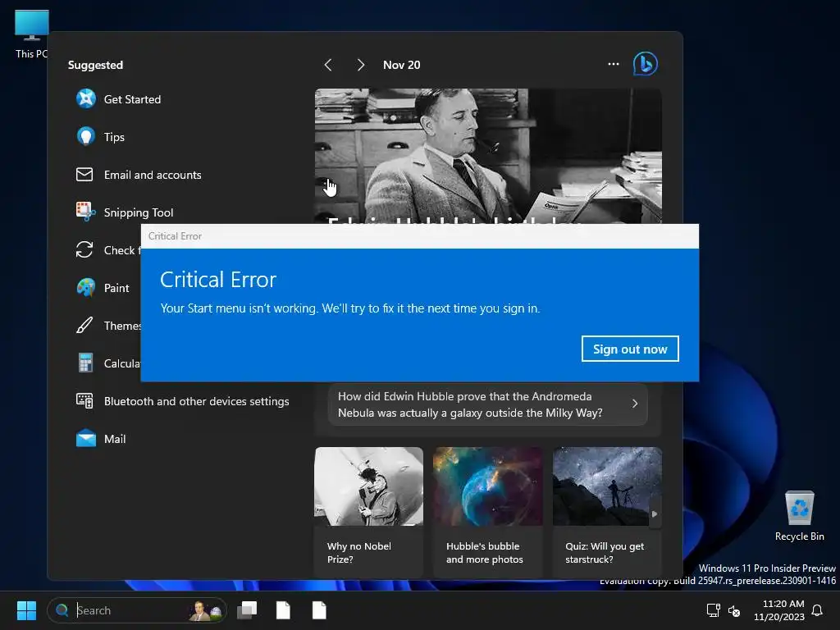The width and height of the screenshot is (840, 630).
Task: Click the Check for updates refresh icon
Action: pos(84,249)
